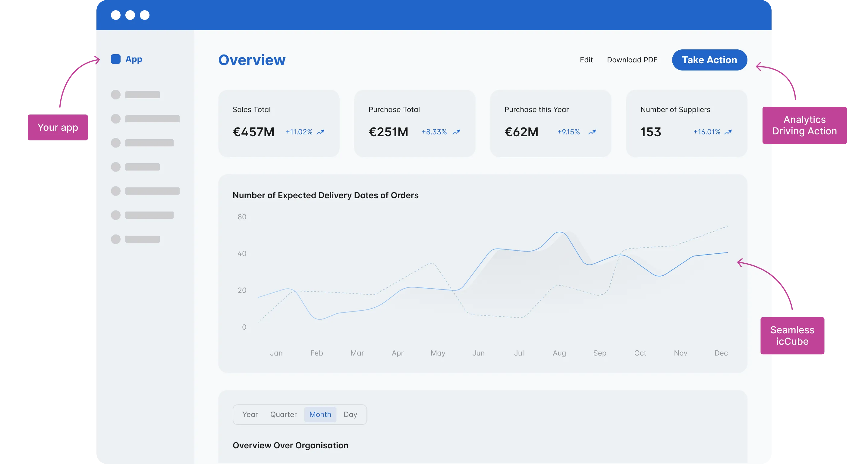868x464 pixels.
Task: Click the Analytics Driving Action badge
Action: click(x=805, y=125)
